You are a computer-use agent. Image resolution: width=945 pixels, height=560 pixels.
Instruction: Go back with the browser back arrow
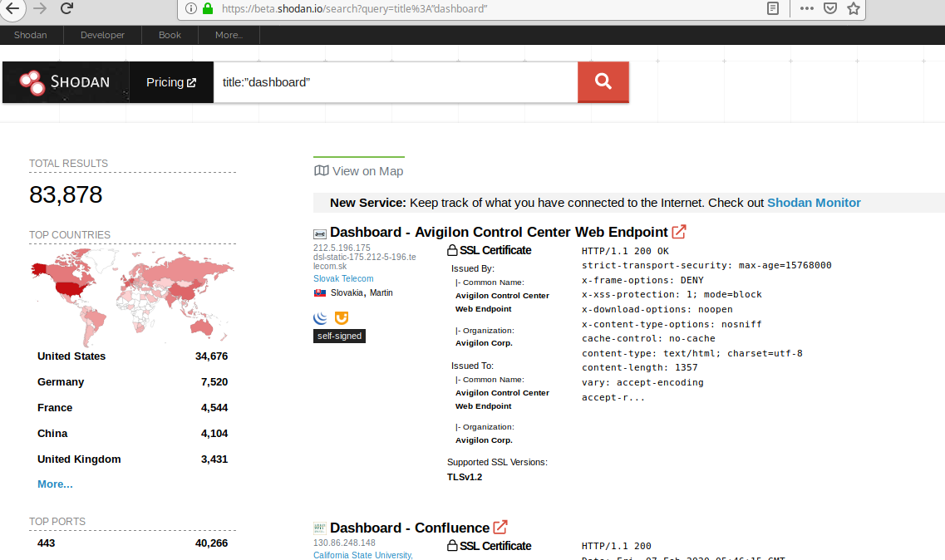pyautogui.click(x=12, y=8)
